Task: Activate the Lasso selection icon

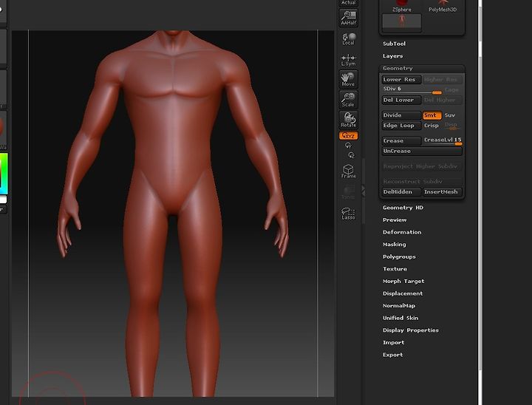Action: tap(348, 214)
